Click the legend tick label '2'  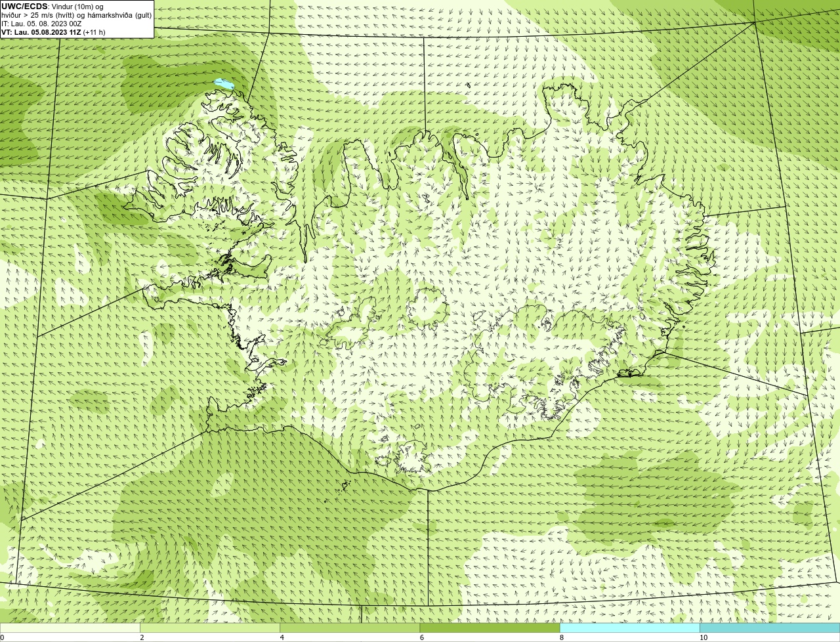click(x=142, y=637)
